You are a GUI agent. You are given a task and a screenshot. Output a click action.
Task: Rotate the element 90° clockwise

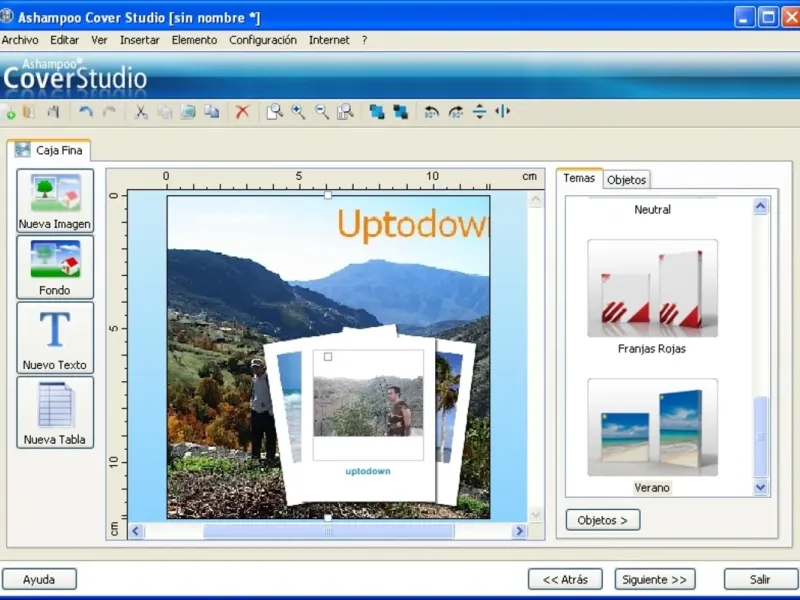tap(456, 112)
